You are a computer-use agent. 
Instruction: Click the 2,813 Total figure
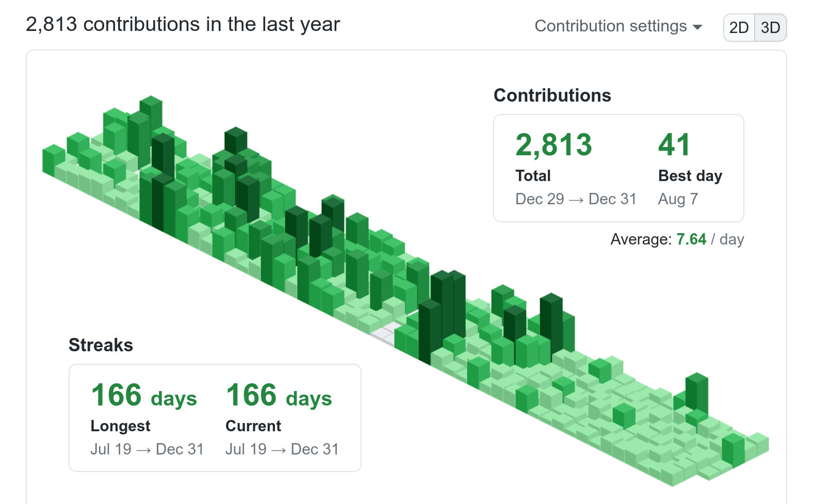pos(553,145)
